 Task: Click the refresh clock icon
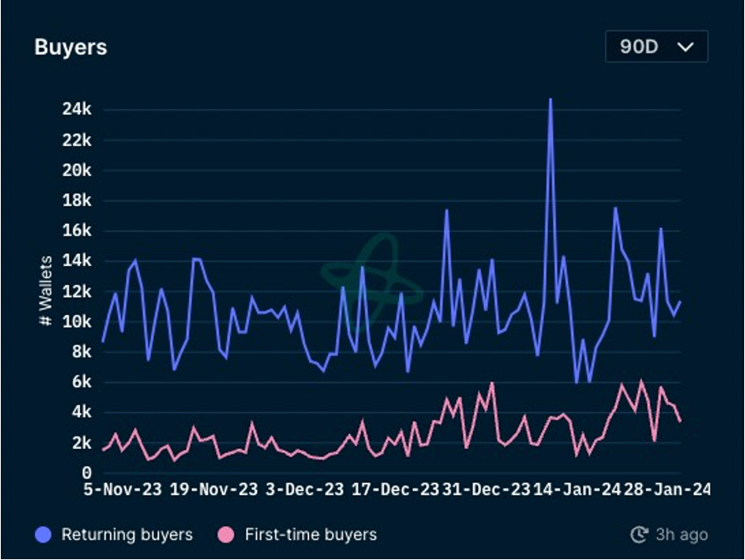(x=639, y=534)
